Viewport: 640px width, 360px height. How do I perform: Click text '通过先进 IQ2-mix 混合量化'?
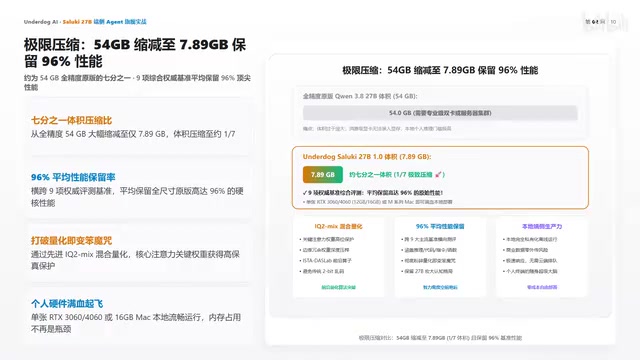[x=80, y=254]
